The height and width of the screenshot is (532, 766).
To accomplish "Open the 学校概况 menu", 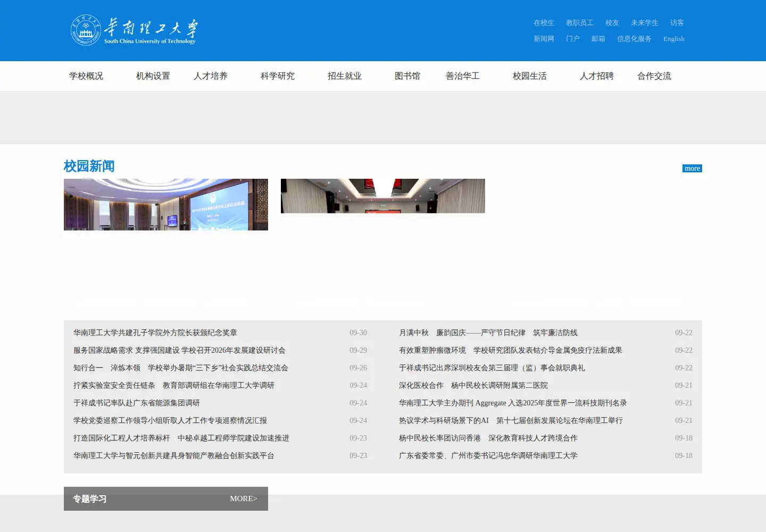I will pyautogui.click(x=86, y=76).
